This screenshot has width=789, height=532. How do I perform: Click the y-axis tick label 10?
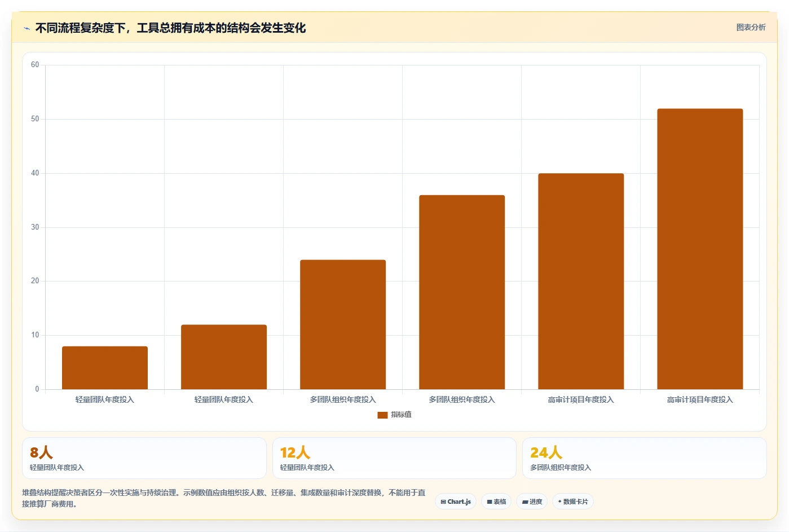35,335
